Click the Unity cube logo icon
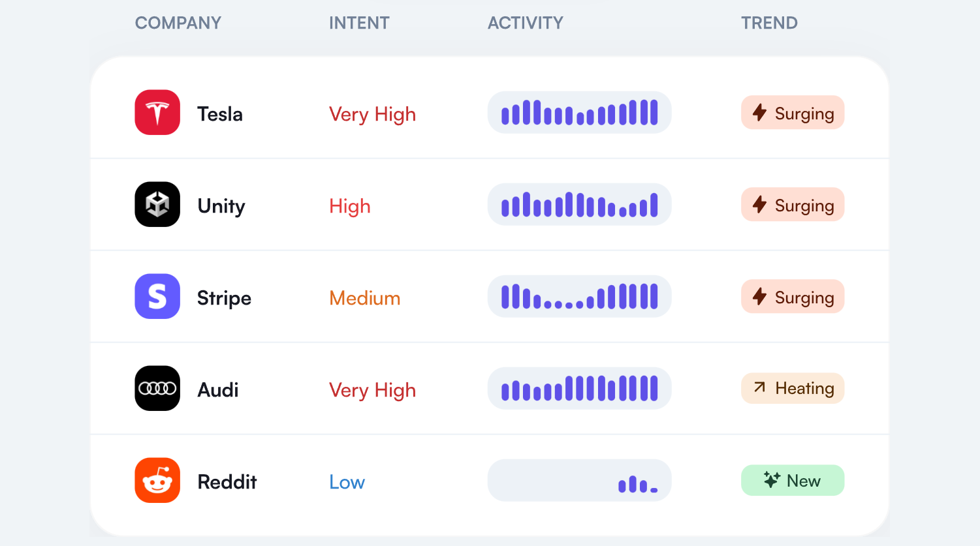980x546 pixels. pyautogui.click(x=157, y=204)
